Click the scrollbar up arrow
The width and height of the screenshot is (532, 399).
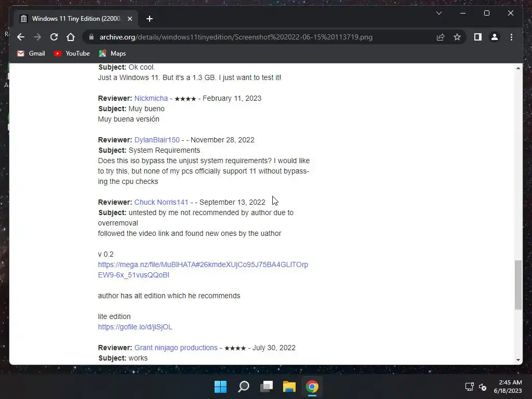pos(518,68)
